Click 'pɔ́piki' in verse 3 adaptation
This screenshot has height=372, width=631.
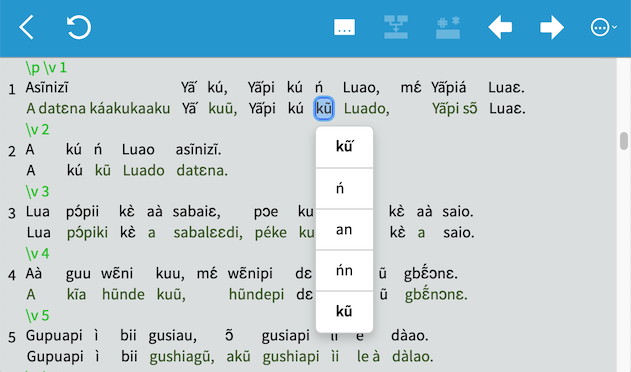pos(87,233)
